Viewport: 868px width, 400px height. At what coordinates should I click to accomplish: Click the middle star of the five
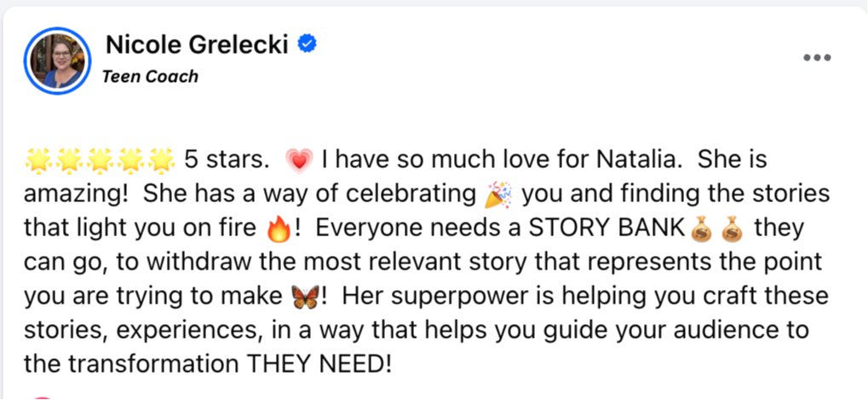pos(100,159)
